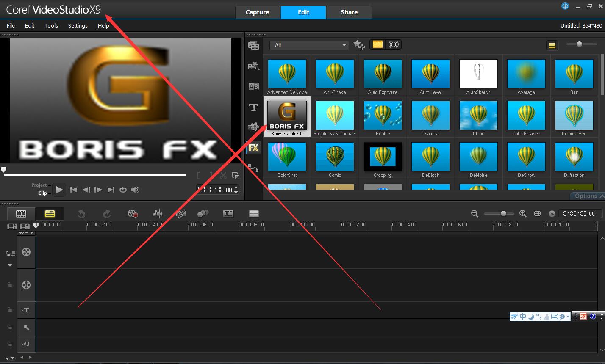This screenshot has height=364, width=605.
Task: Click the Redo arrow in timeline toolbar
Action: pyautogui.click(x=107, y=214)
